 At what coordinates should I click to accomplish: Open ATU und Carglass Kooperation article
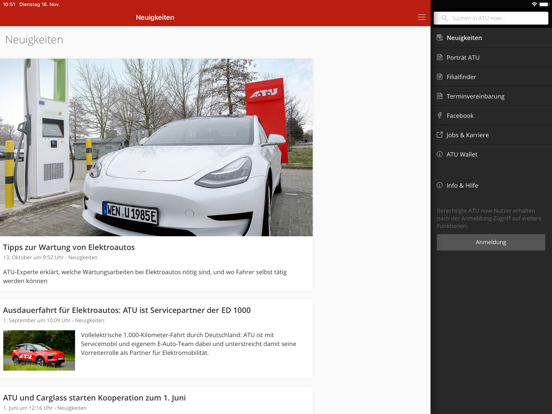(94, 398)
